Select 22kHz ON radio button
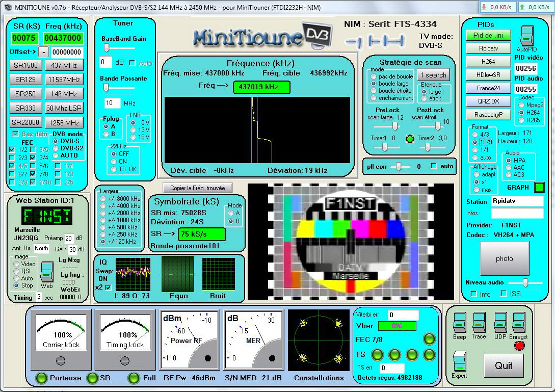Viewport: 555px width, 392px height. tap(114, 162)
